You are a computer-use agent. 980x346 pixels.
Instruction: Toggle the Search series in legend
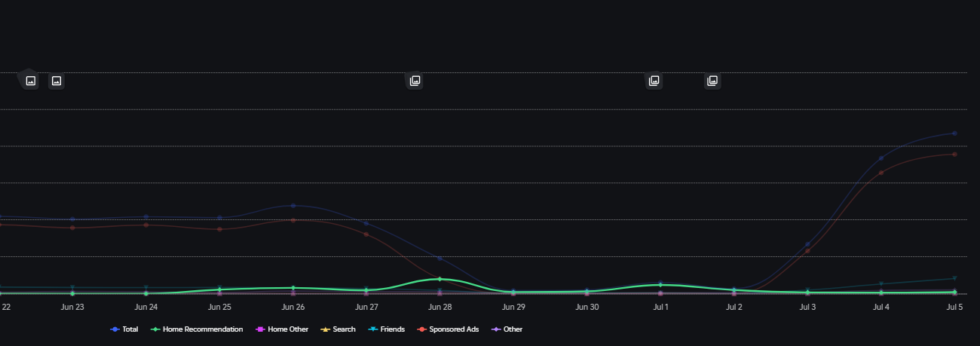pos(338,329)
